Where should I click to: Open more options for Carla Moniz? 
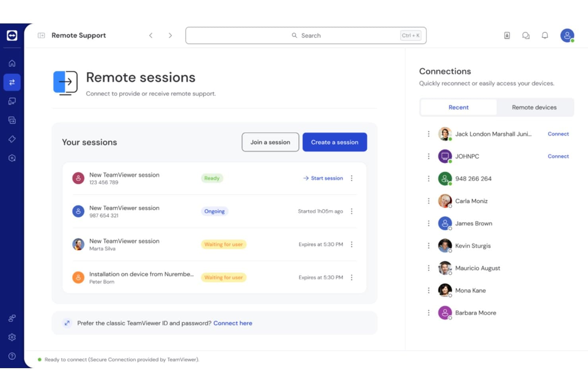[x=429, y=201]
